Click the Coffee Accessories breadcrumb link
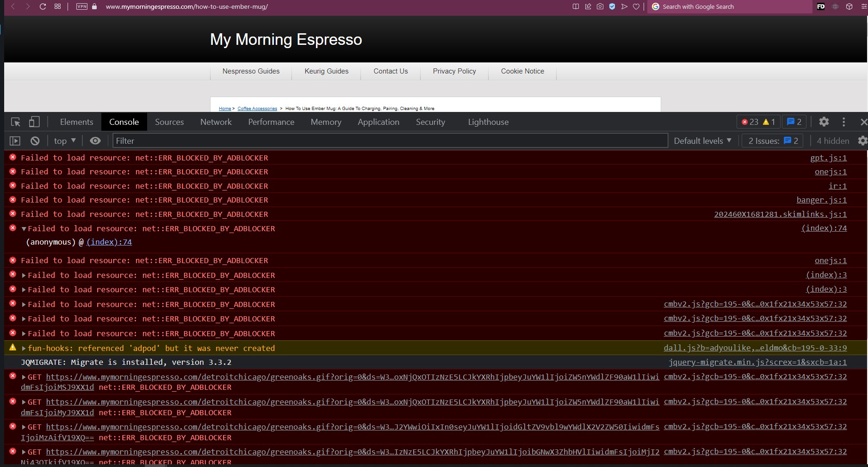Screen dimensions: 868x467 click(x=257, y=109)
